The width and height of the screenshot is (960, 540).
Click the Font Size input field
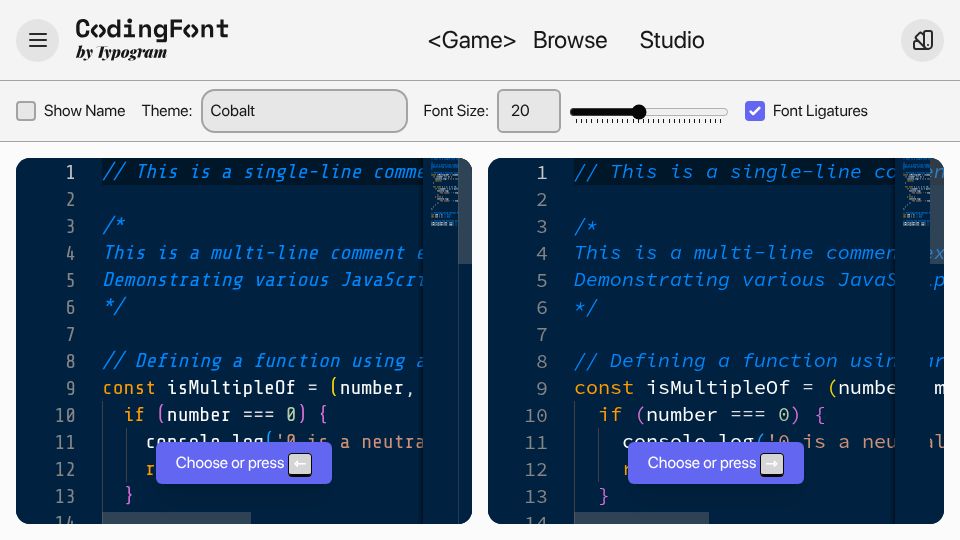(x=528, y=111)
